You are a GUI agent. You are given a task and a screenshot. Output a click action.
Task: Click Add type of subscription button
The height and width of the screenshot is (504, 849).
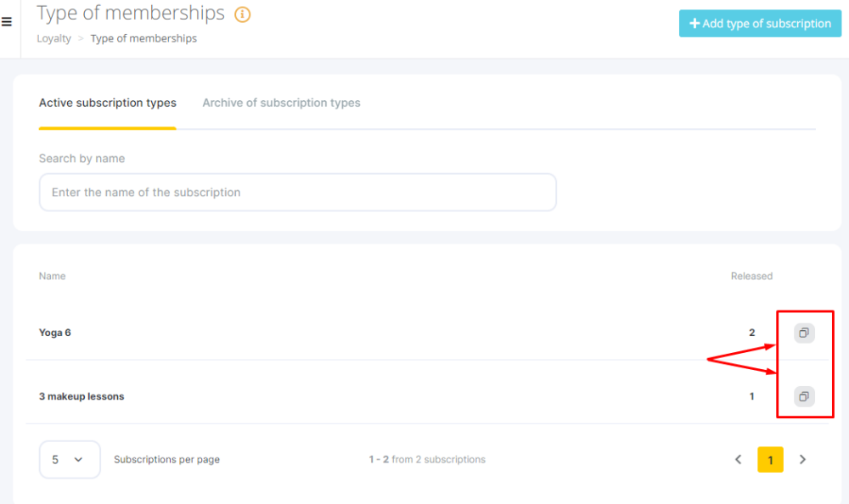click(x=760, y=24)
